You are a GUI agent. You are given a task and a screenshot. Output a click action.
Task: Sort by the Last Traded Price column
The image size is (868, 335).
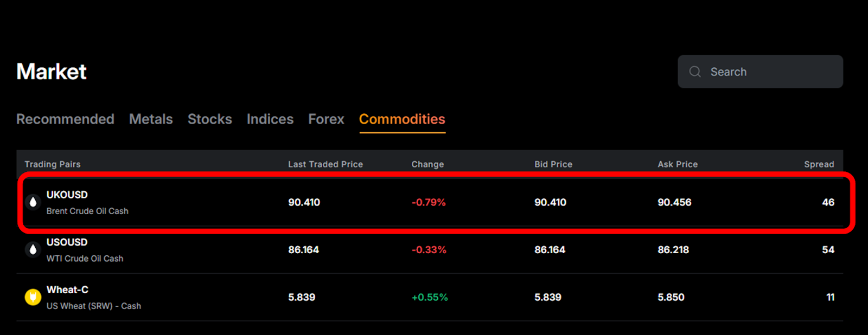(x=325, y=164)
